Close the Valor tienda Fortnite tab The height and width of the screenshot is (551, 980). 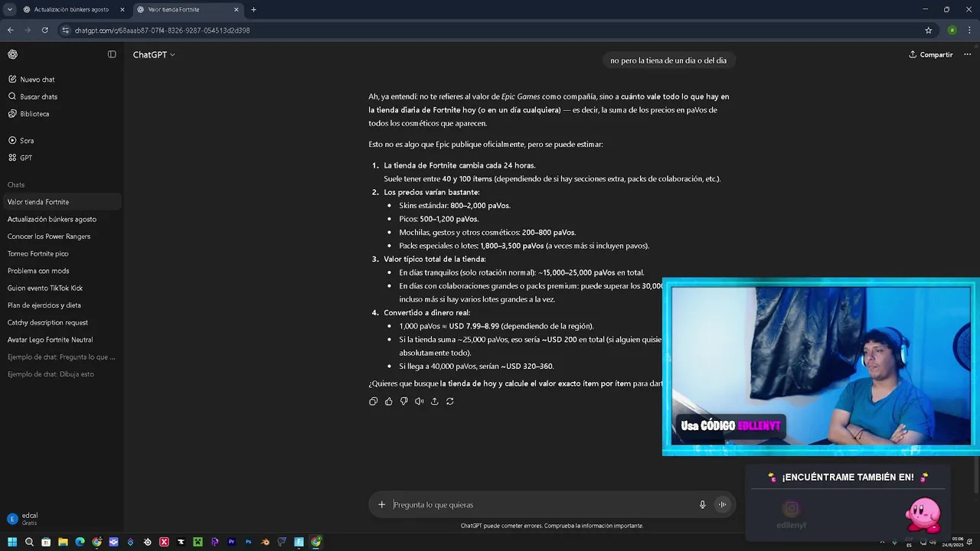coord(237,9)
